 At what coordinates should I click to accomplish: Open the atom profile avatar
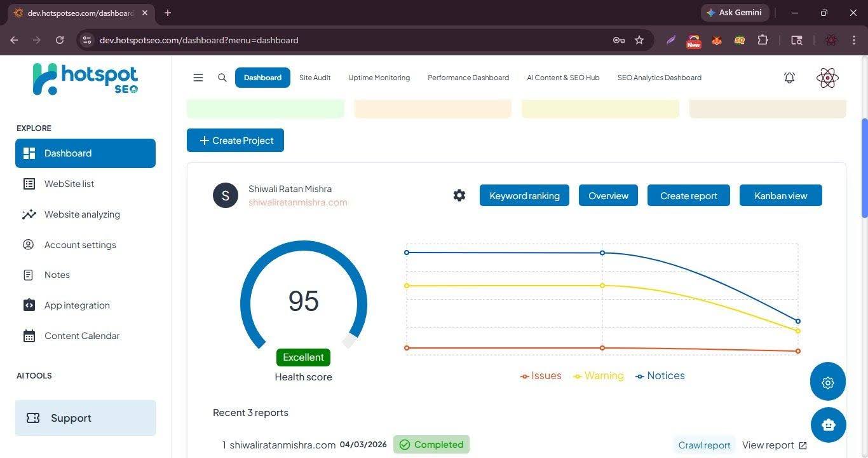[827, 78]
